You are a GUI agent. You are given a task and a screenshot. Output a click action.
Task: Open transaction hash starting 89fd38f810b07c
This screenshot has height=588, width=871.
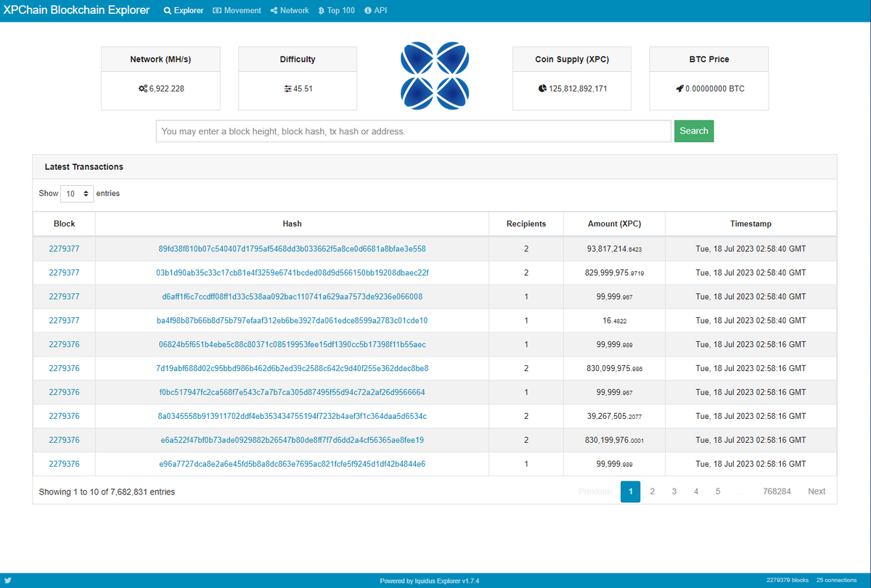tap(292, 249)
